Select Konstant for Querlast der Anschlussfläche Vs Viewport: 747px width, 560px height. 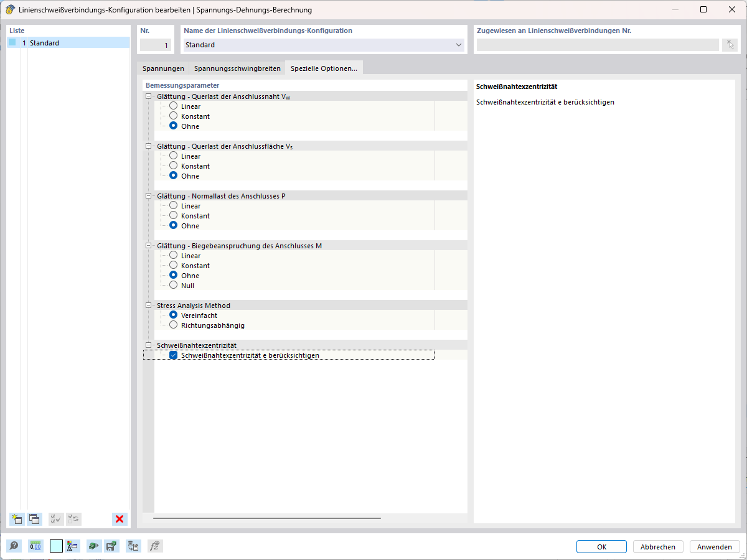point(173,166)
